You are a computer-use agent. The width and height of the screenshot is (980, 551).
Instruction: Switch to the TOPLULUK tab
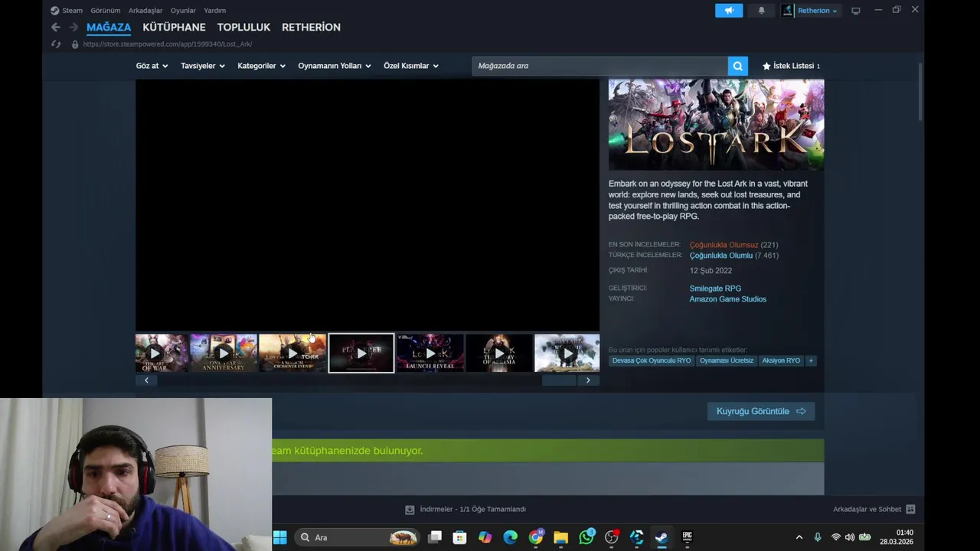click(243, 27)
